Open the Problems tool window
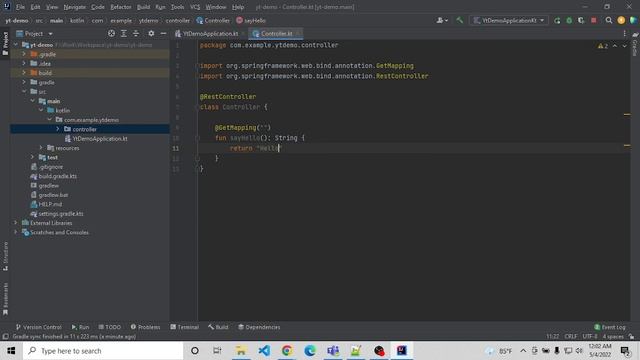640x360 pixels. (145, 327)
